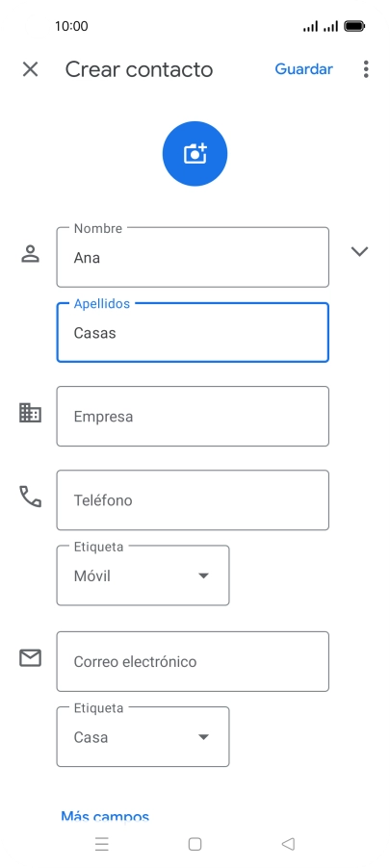Expand more name fields with chevron

coord(359,252)
